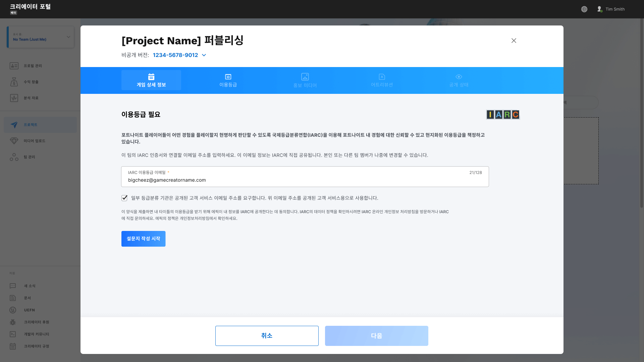The height and width of the screenshot is (362, 644).
Task: Select the 홍보 미디어 tab
Action: [x=305, y=80]
